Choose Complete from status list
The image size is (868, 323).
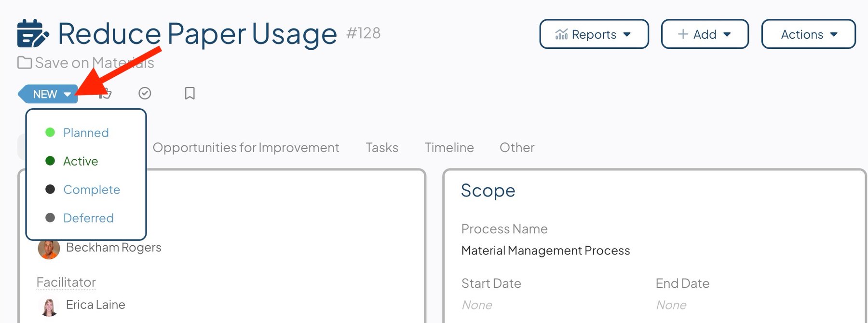tap(92, 190)
